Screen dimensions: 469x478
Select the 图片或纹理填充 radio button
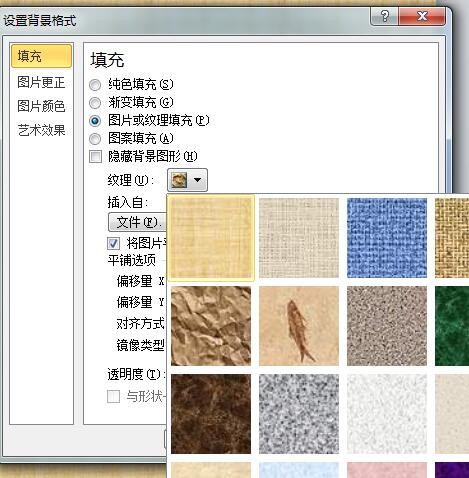tap(95, 121)
